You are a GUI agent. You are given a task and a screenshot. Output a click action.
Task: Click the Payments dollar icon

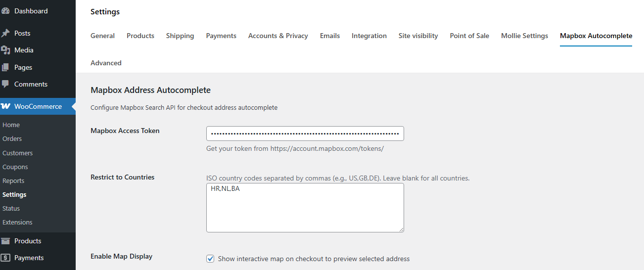[x=5, y=258]
